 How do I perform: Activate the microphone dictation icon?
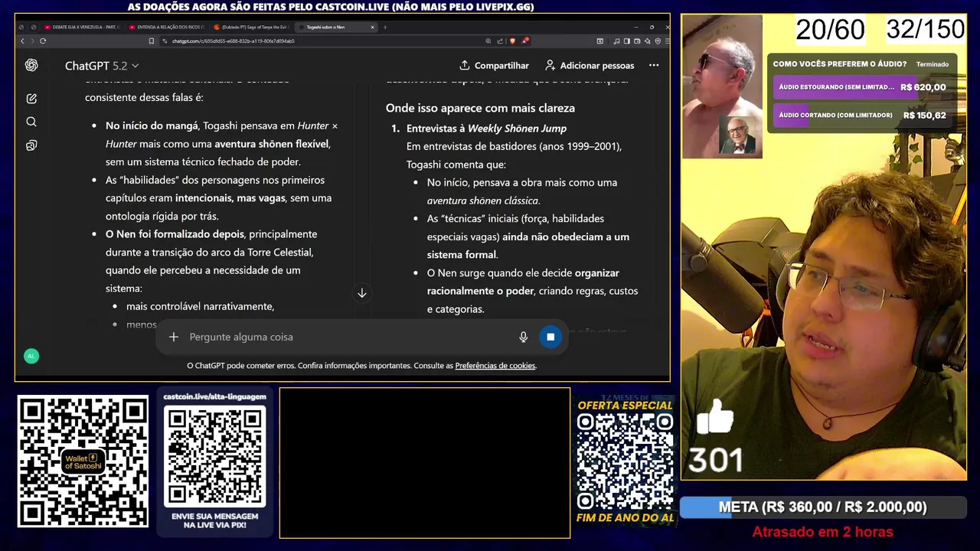point(524,337)
